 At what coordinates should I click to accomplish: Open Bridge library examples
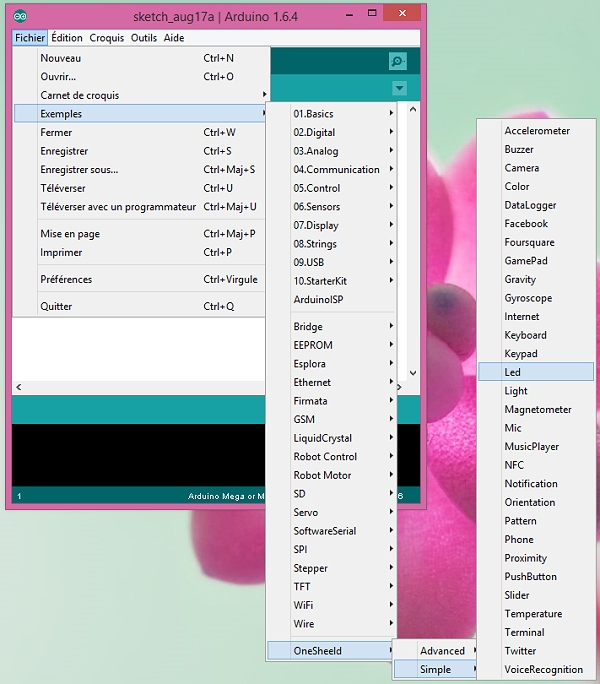point(332,327)
